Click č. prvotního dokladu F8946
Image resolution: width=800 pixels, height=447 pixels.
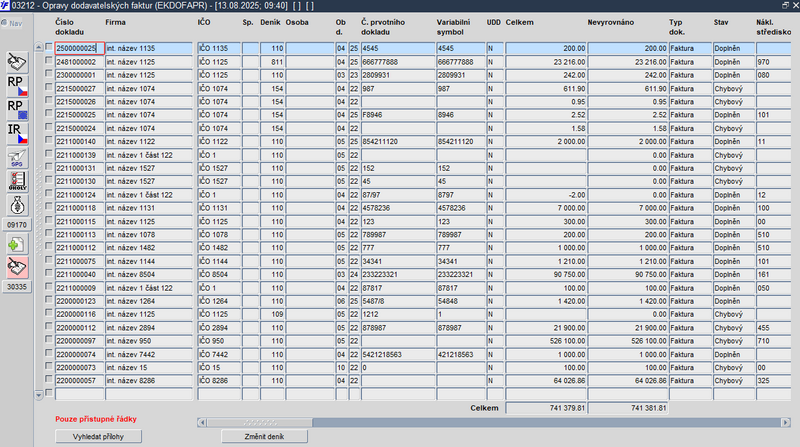(398, 115)
